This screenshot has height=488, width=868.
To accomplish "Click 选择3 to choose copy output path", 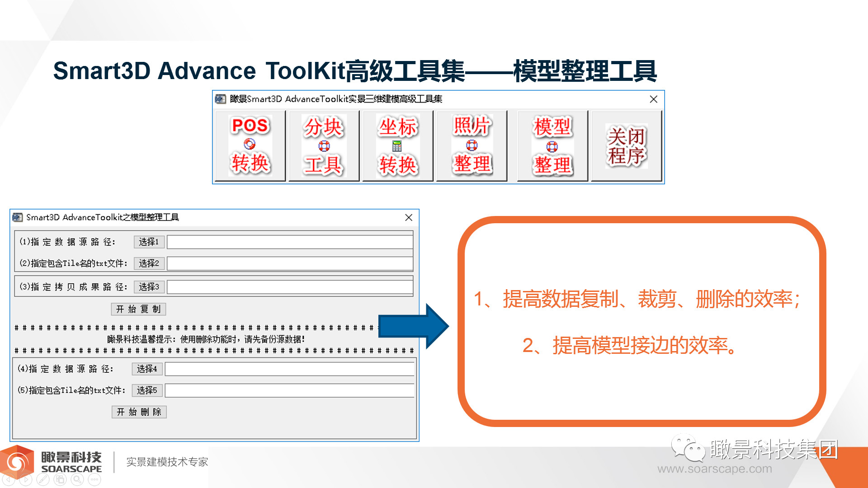I will pos(149,286).
